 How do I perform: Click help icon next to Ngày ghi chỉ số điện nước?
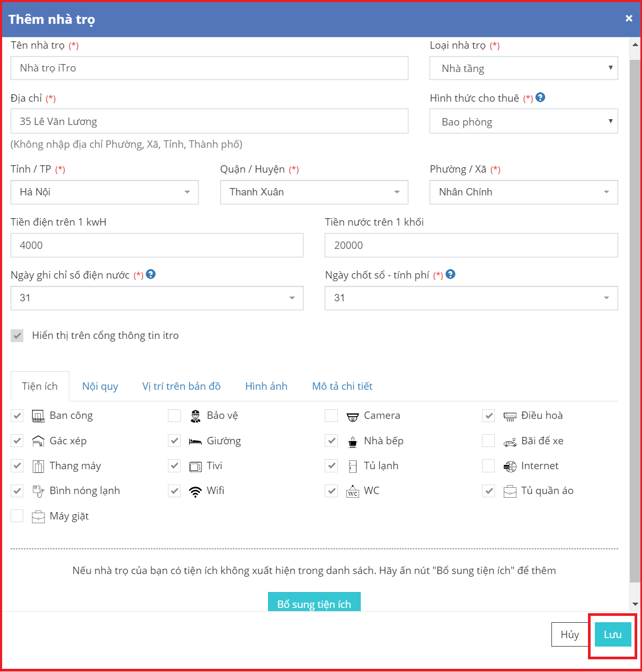point(151,274)
